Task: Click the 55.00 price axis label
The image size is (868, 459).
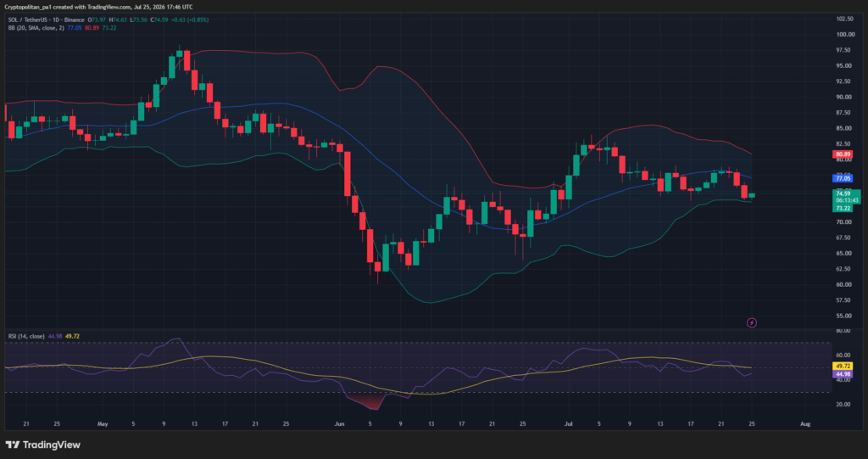Action: coord(843,316)
